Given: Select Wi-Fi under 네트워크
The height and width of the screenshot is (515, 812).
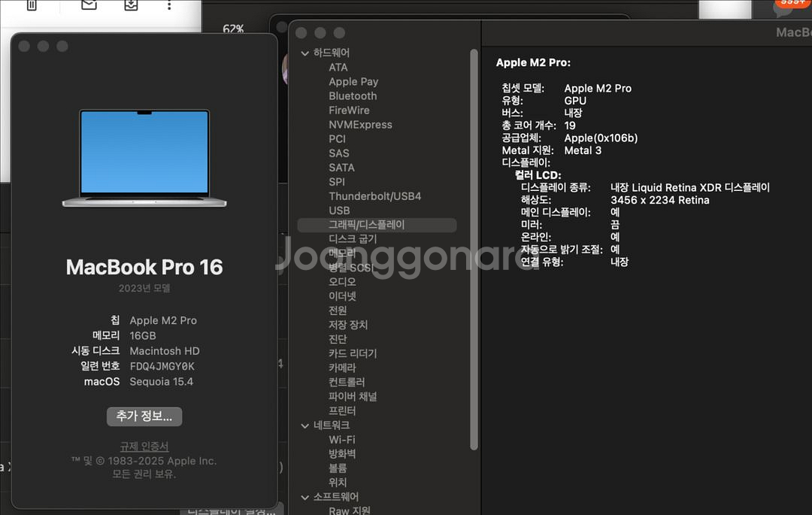Looking at the screenshot, I should [x=342, y=440].
